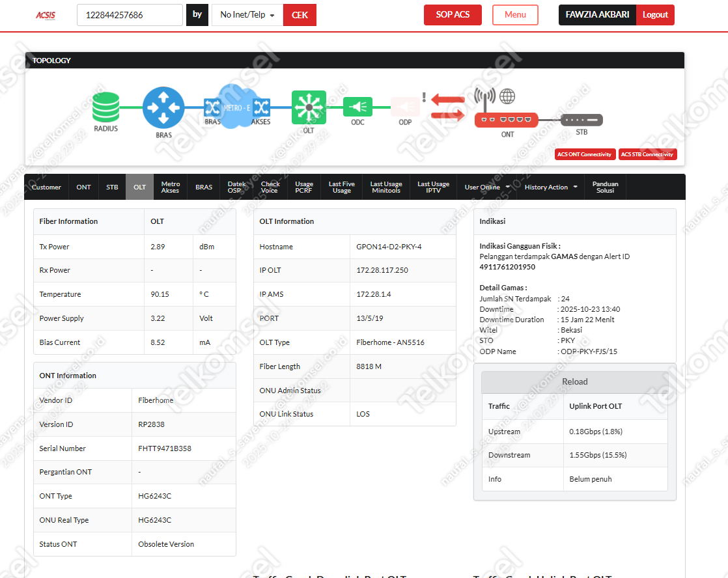Click the IP OLT value 172.28.117.250
This screenshot has width=728, height=578.
[382, 270]
